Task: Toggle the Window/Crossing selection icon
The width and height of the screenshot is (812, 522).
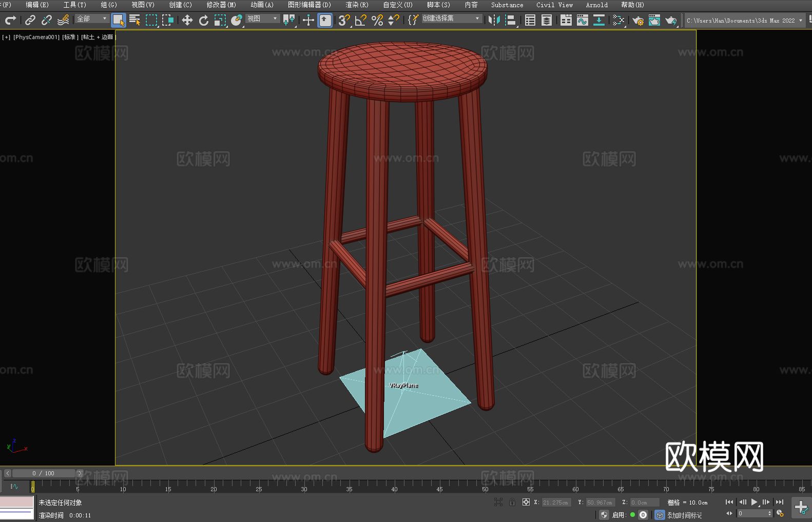Action: [x=168, y=20]
